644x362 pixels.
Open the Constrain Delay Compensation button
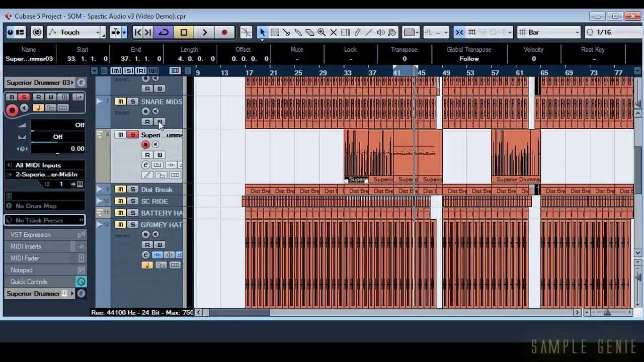(37, 32)
